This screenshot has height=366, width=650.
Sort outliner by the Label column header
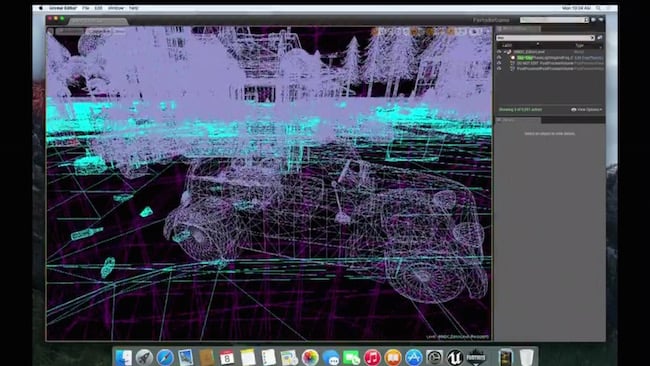pyautogui.click(x=507, y=45)
